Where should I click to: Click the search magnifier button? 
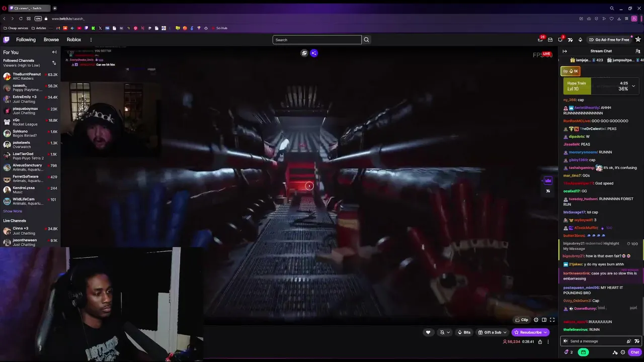366,40
